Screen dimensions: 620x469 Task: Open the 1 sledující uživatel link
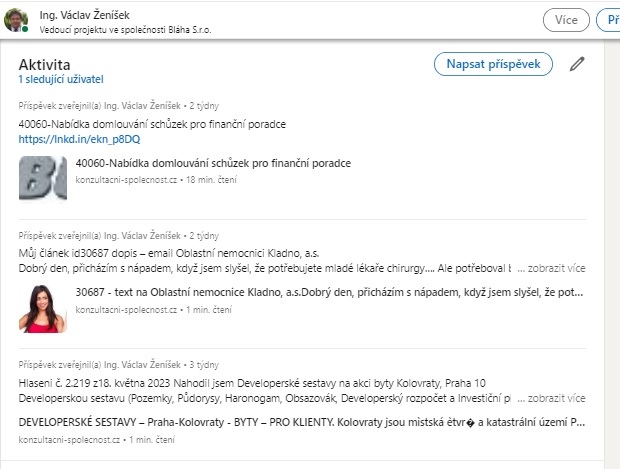tap(61, 79)
